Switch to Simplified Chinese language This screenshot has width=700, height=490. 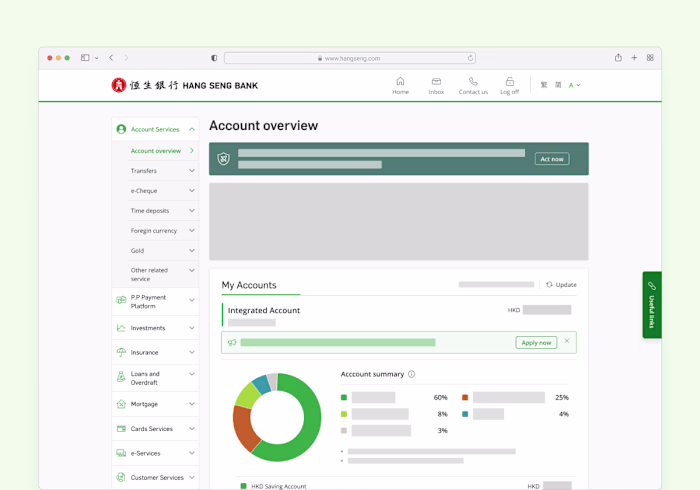tap(558, 85)
